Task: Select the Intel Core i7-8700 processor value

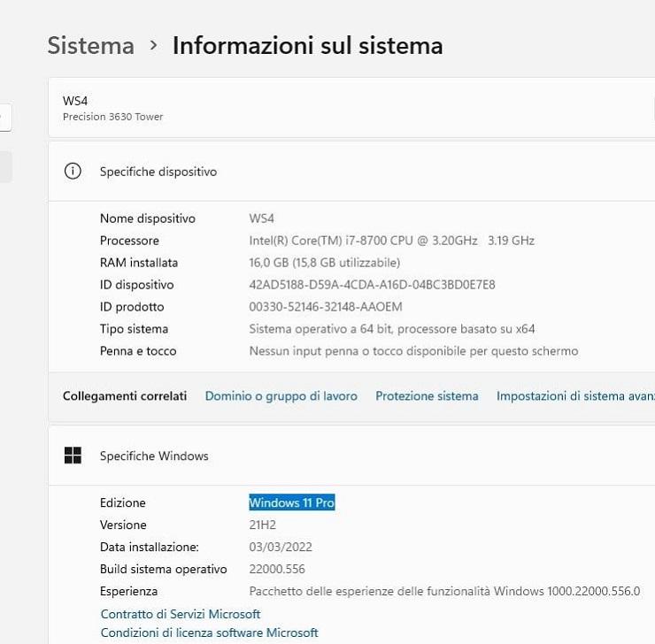Action: [392, 241]
